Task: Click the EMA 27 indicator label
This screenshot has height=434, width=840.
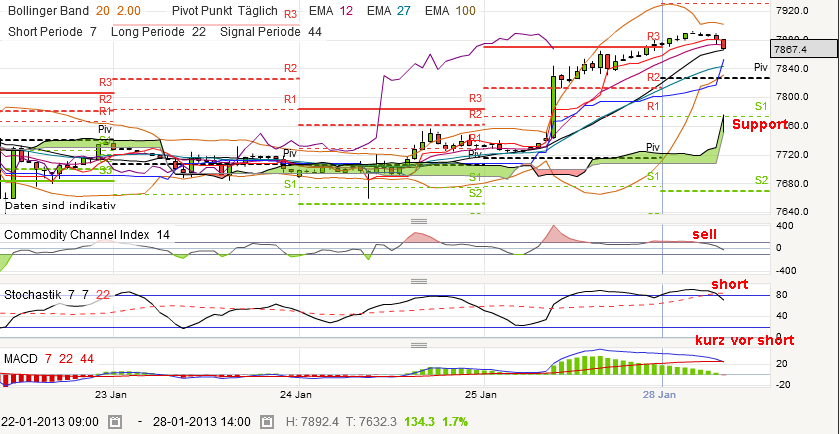Action: 388,11
